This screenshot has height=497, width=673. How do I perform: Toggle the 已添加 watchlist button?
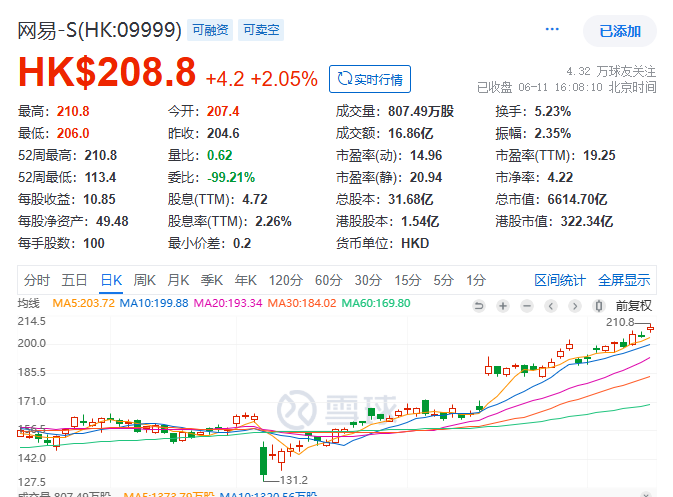[619, 31]
